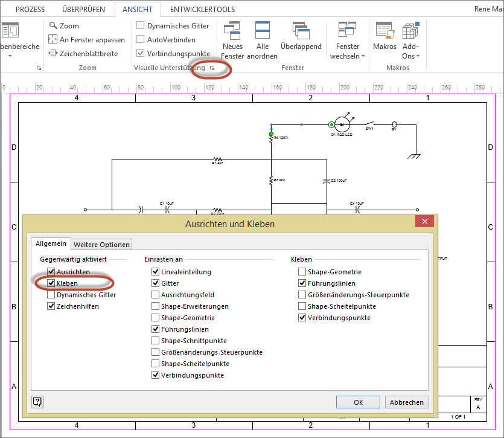Enable Dynamisches Gitter in ribbon
Screen dimensions: 504x438
[141, 26]
